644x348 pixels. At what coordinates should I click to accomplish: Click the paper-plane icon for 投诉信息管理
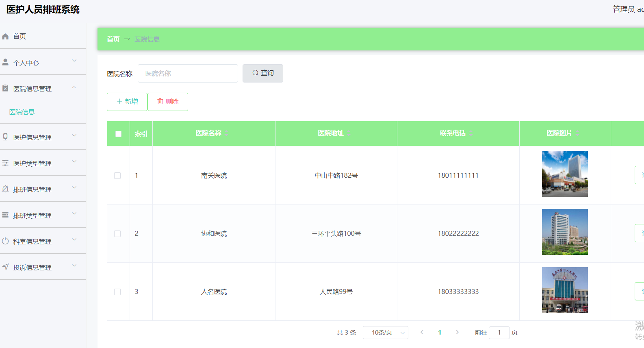[x=5, y=267]
